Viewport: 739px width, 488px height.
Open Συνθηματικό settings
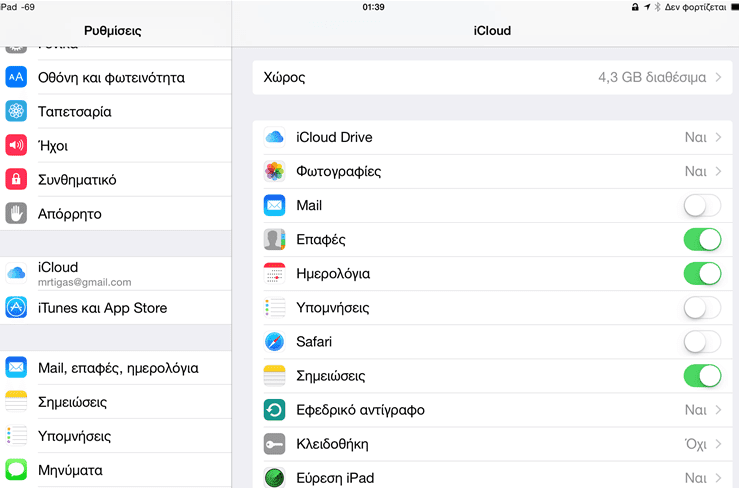(115, 179)
